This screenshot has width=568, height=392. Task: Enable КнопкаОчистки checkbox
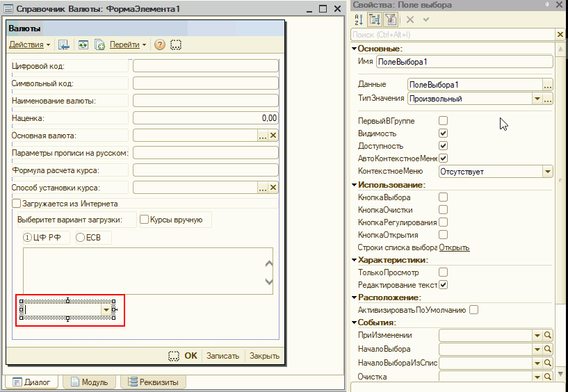(x=443, y=210)
